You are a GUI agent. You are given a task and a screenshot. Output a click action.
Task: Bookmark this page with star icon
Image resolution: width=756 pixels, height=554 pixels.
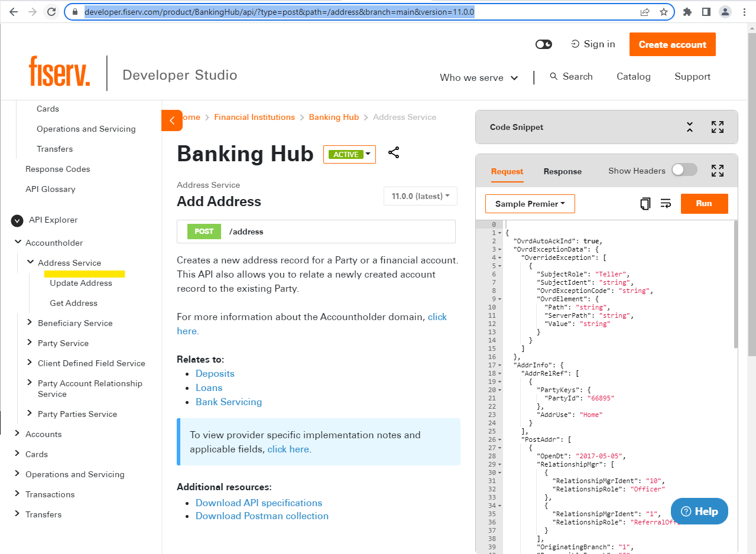[664, 12]
